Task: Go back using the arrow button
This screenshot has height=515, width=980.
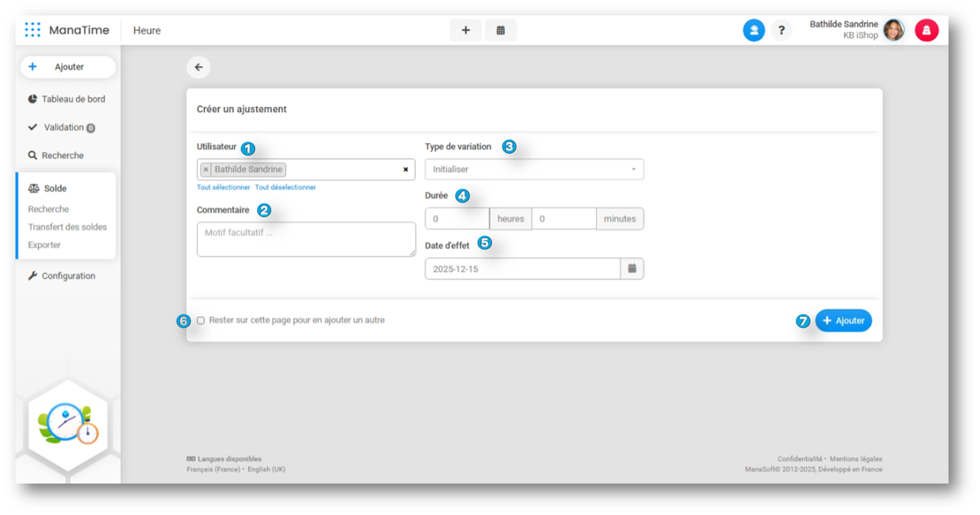Action: click(198, 67)
